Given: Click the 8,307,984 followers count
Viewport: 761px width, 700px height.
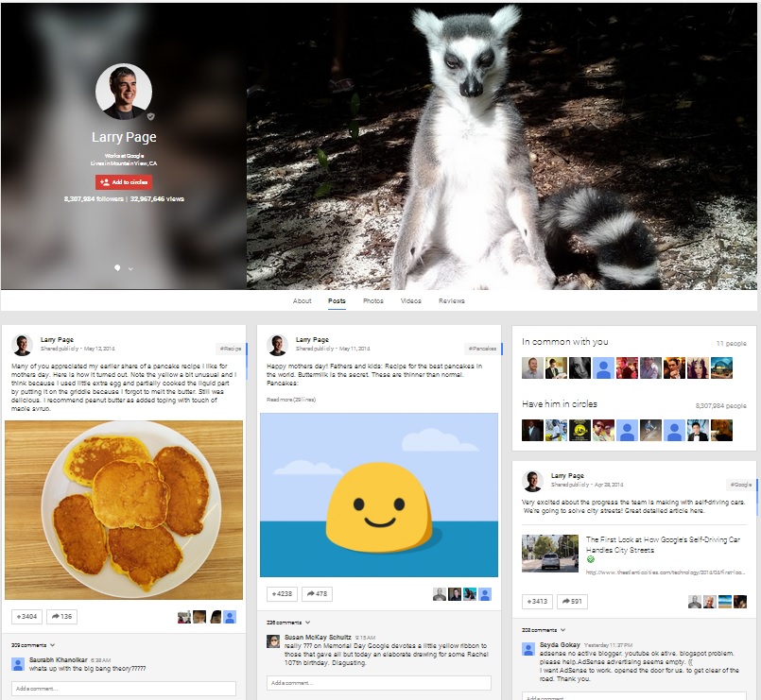Looking at the screenshot, I should pyautogui.click(x=94, y=199).
